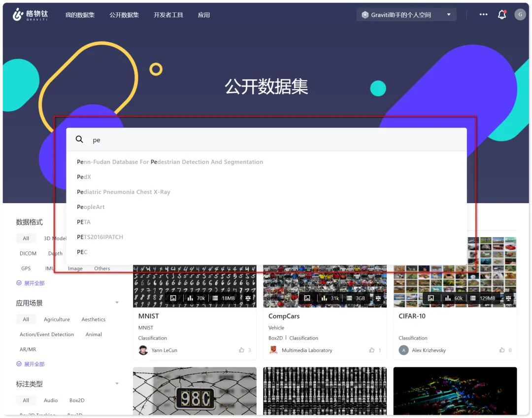The height and width of the screenshot is (418, 532).
Task: Click the user avatar G
Action: tap(520, 15)
